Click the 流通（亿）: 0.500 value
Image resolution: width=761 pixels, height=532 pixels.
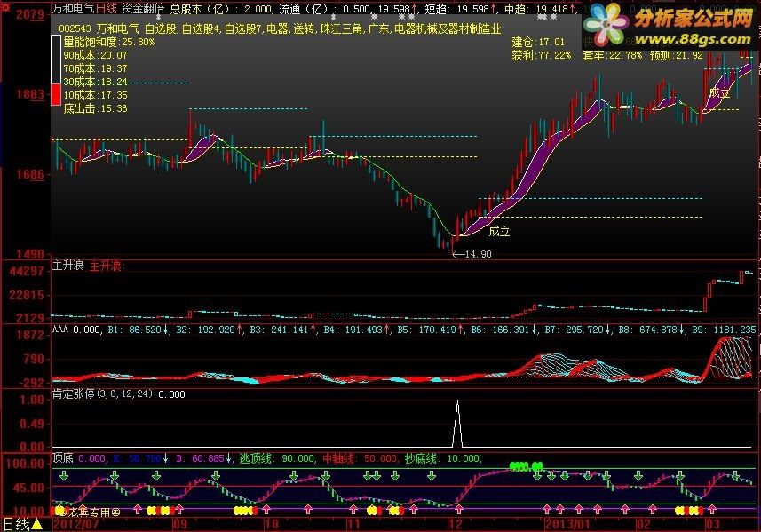click(x=324, y=9)
